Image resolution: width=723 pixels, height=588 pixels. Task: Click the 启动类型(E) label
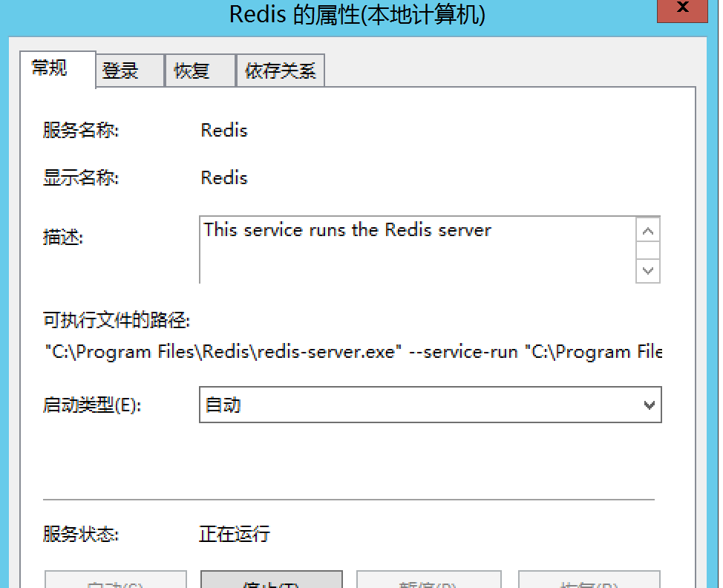(92, 405)
